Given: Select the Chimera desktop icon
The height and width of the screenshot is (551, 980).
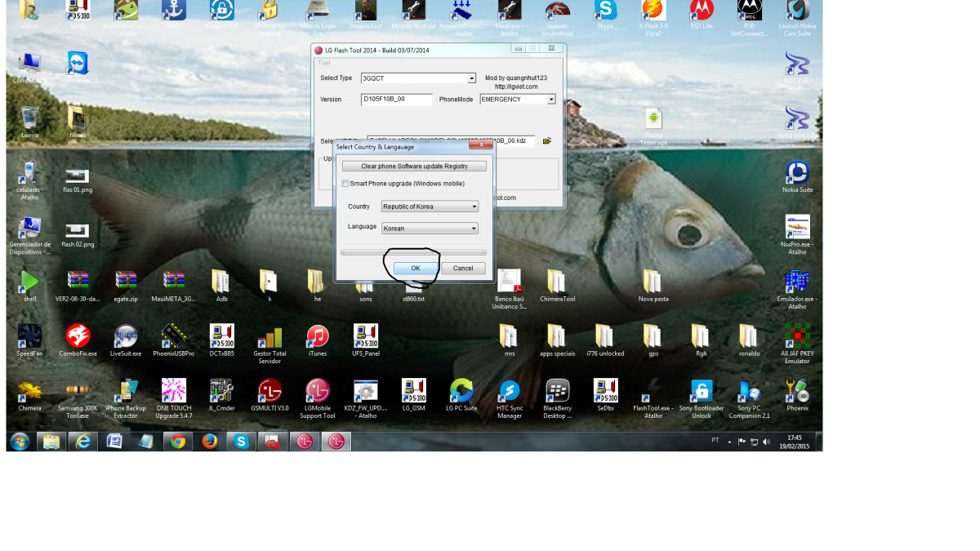Looking at the screenshot, I should [29, 396].
